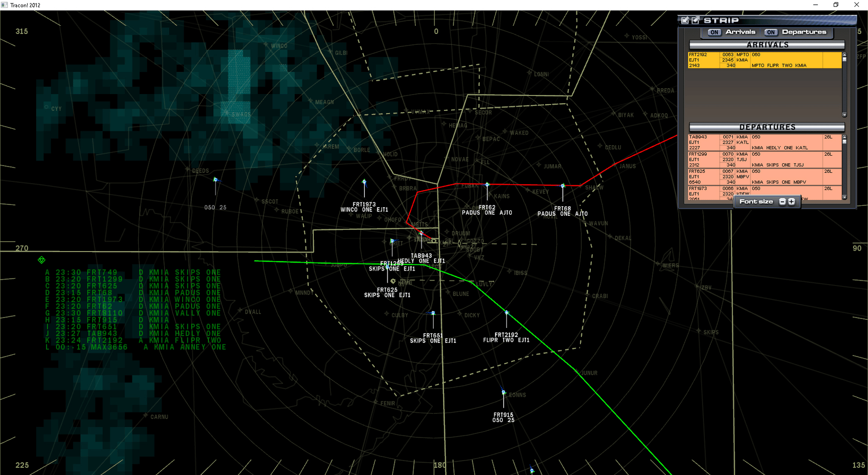Select the FRT625 departure strip
The width and height of the screenshot is (868, 475).
765,177
